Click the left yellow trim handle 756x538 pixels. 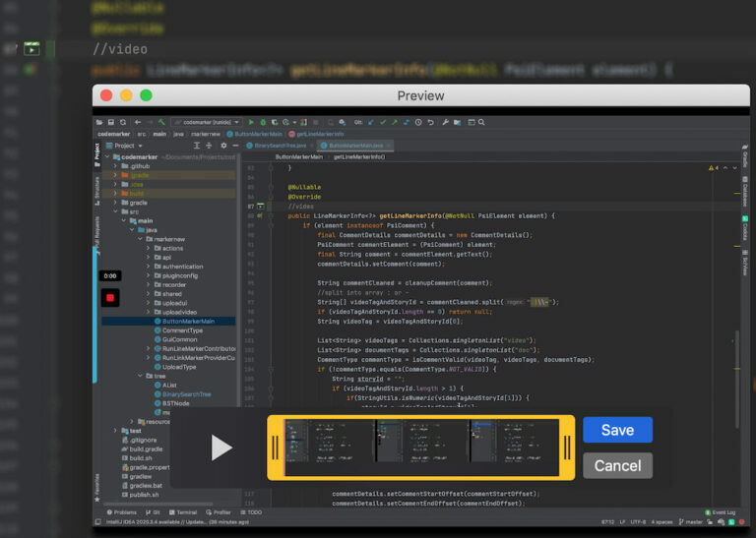click(x=276, y=448)
